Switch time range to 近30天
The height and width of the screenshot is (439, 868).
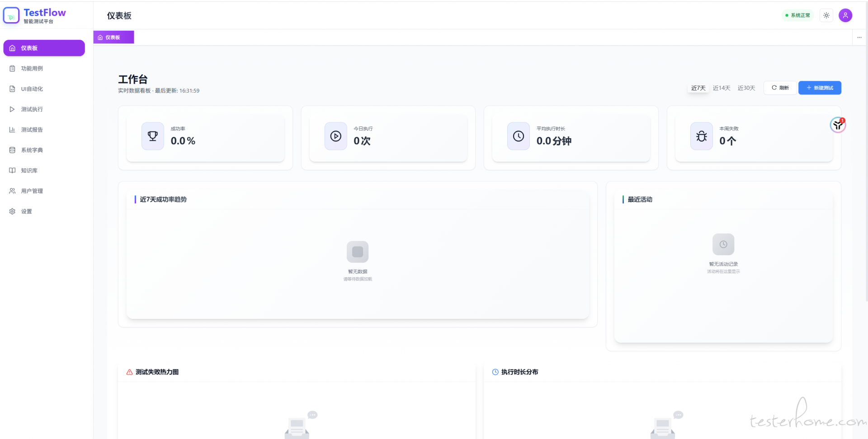(746, 88)
